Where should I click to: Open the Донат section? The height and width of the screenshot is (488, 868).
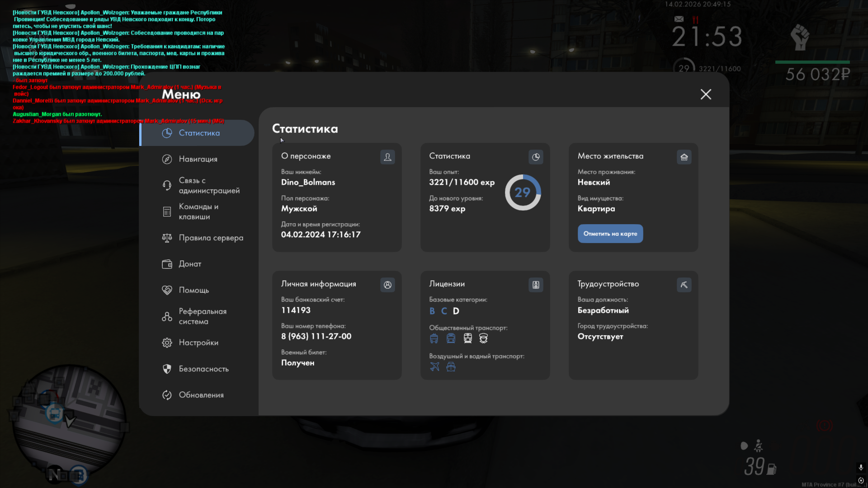(190, 264)
